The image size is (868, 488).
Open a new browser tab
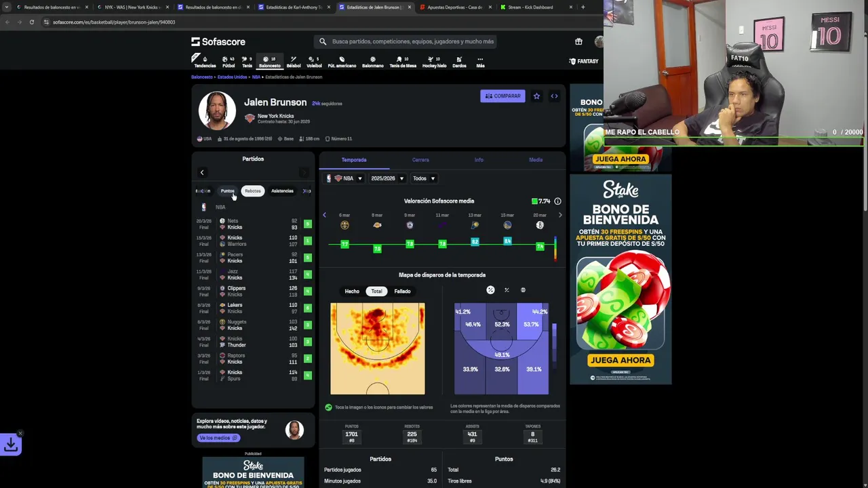(583, 7)
